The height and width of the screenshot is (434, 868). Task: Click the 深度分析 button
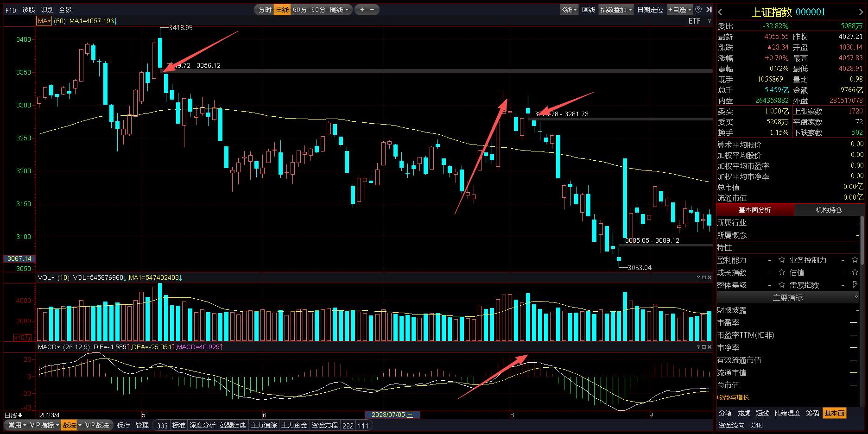pyautogui.click(x=203, y=425)
